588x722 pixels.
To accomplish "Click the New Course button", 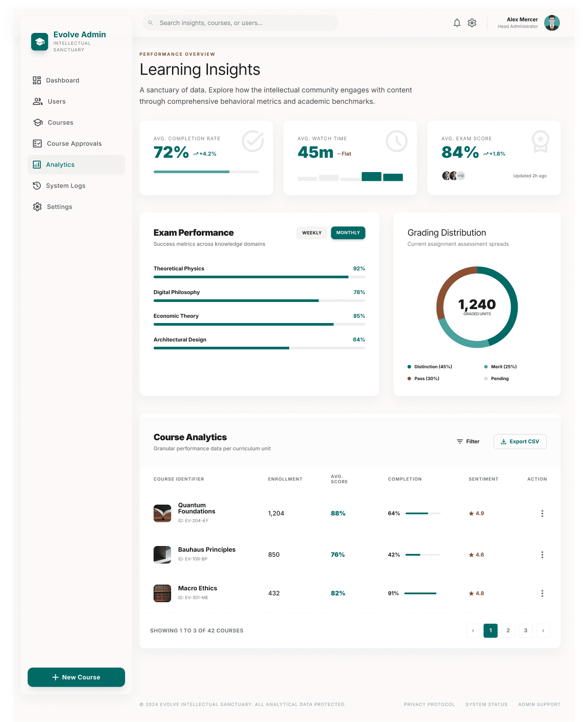I will (76, 677).
